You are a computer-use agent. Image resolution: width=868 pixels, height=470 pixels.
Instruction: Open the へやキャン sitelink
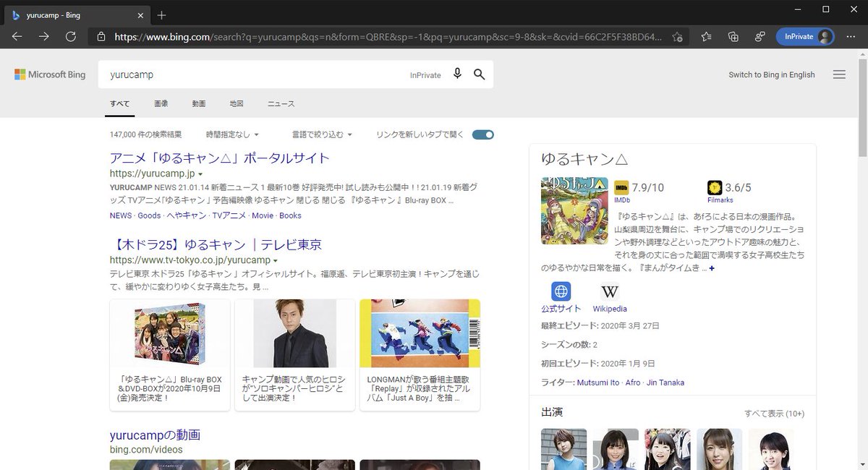187,215
